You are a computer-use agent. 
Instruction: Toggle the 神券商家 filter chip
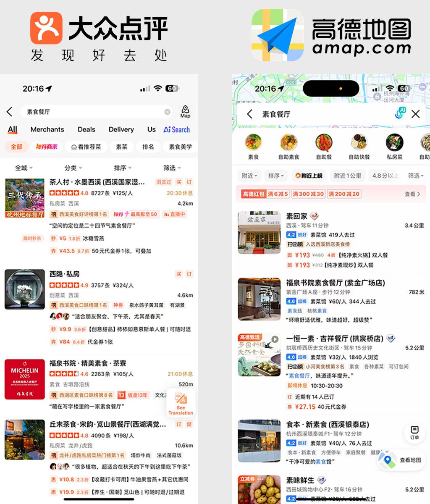pyautogui.click(x=47, y=147)
